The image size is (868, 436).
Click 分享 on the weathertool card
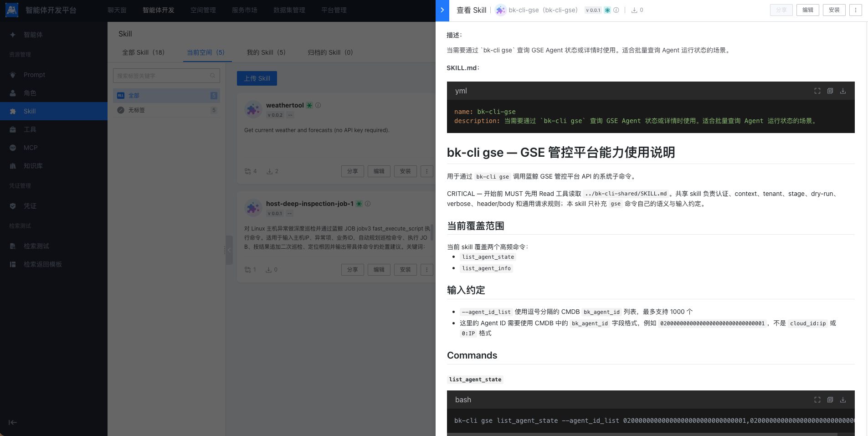[353, 171]
